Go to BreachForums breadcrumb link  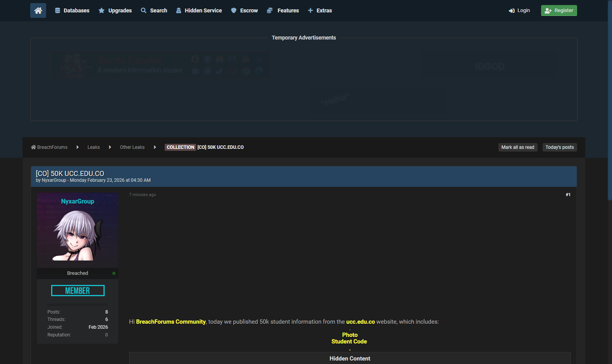point(52,147)
